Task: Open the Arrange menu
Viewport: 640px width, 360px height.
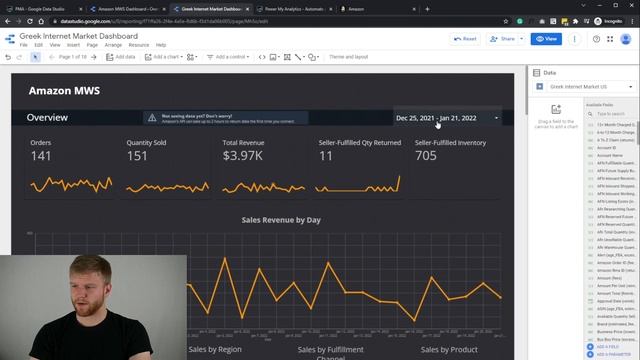Action: point(113,45)
